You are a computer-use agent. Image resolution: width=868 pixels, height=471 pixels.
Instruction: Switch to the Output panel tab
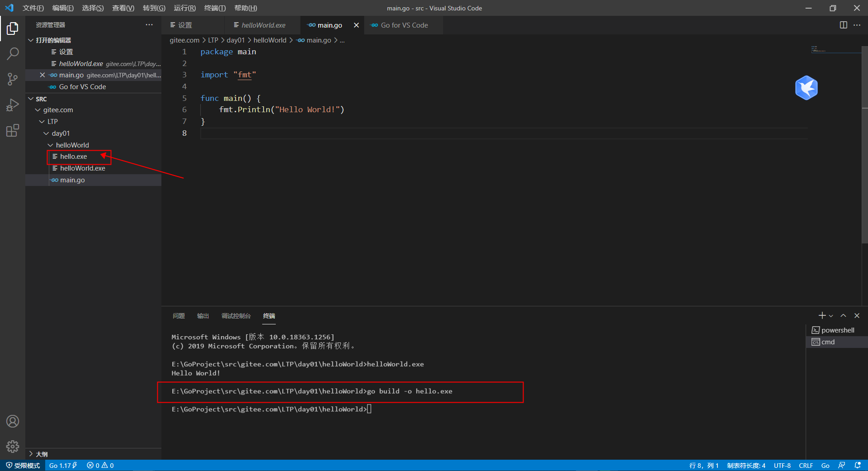[203, 316]
